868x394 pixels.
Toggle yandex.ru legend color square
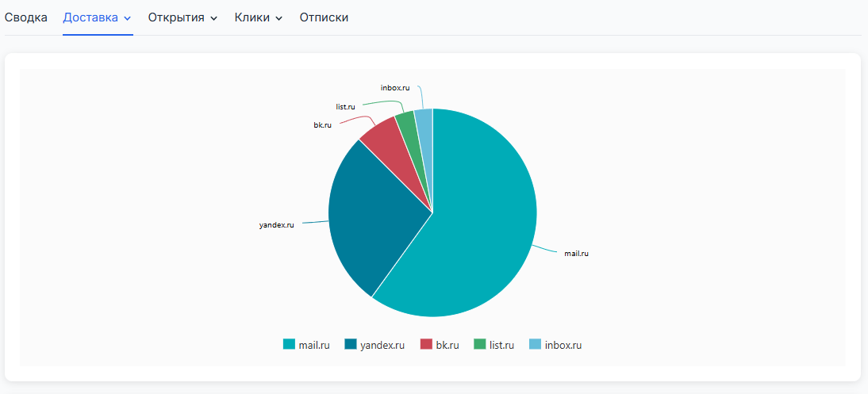350,344
